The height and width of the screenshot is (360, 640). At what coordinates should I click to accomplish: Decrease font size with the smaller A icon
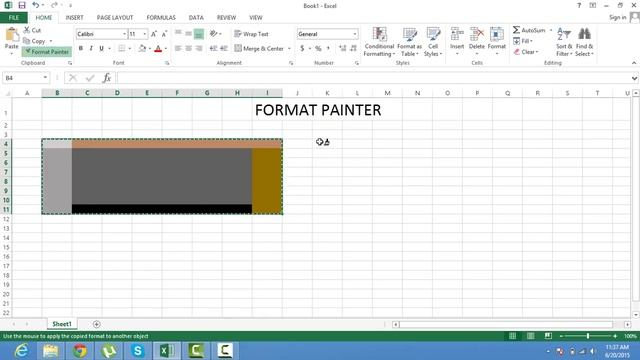[164, 34]
